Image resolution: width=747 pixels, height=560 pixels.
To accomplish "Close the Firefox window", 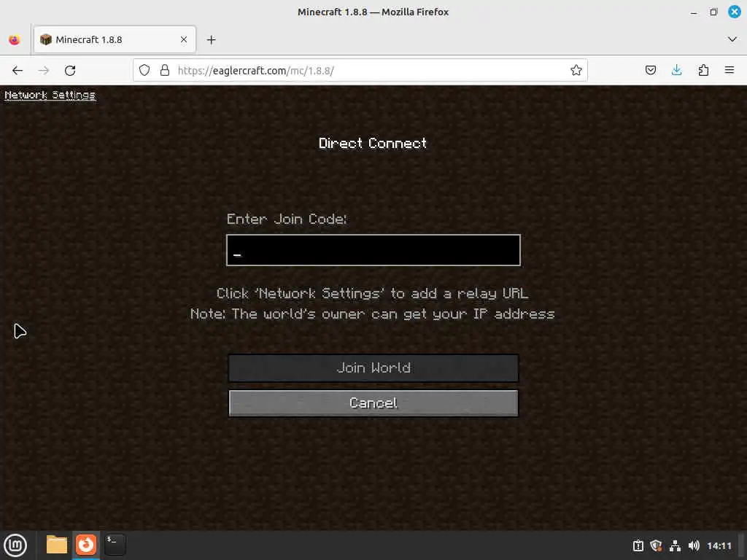I will pos(734,12).
